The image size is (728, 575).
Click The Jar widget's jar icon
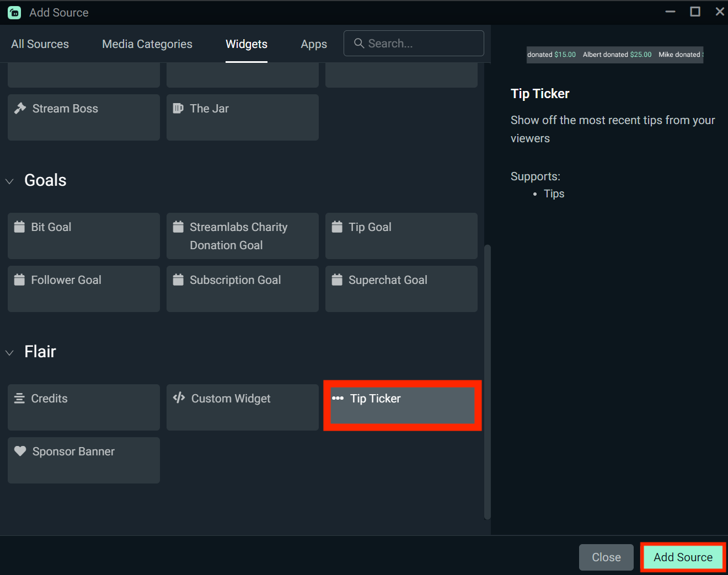click(178, 108)
